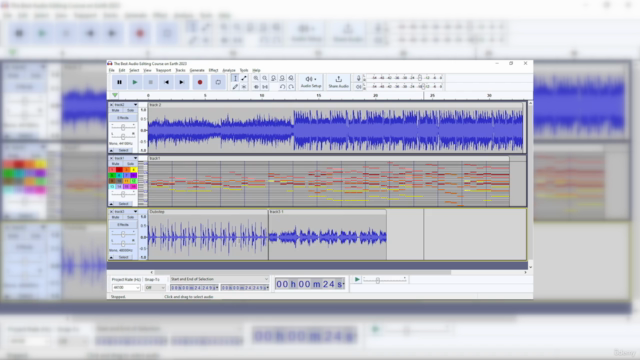This screenshot has height=360, width=640.
Task: Fit project to window width
Action: [x=282, y=78]
